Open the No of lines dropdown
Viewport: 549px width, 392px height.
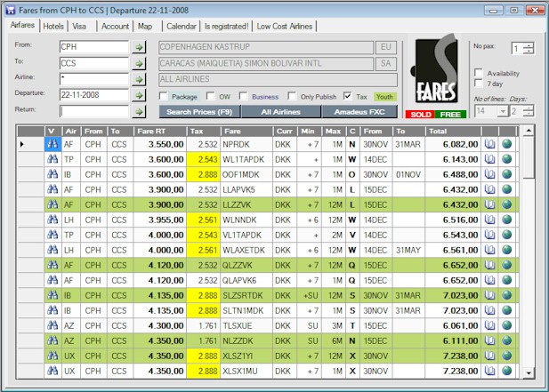tap(503, 111)
